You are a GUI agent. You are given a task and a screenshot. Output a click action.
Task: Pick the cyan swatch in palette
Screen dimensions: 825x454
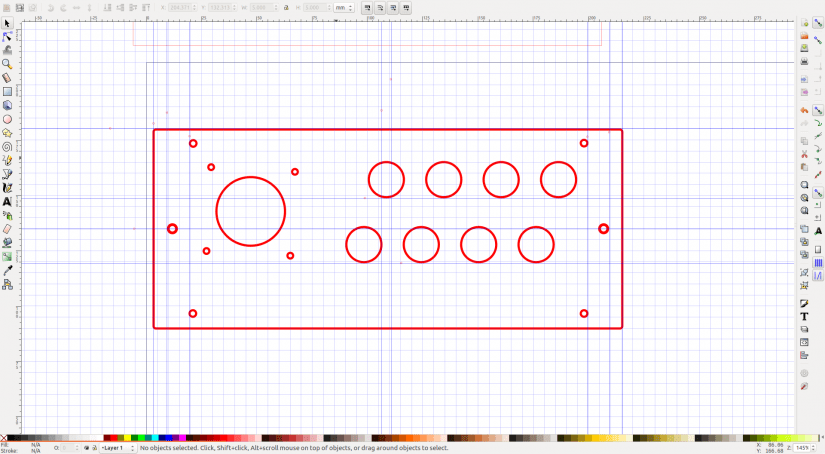(x=155, y=438)
